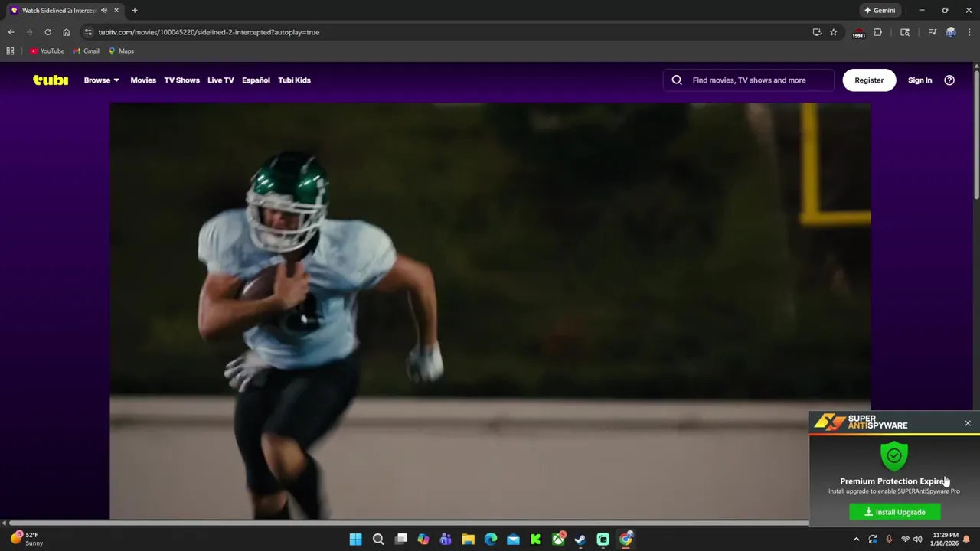Click the Sign In link

(x=920, y=80)
